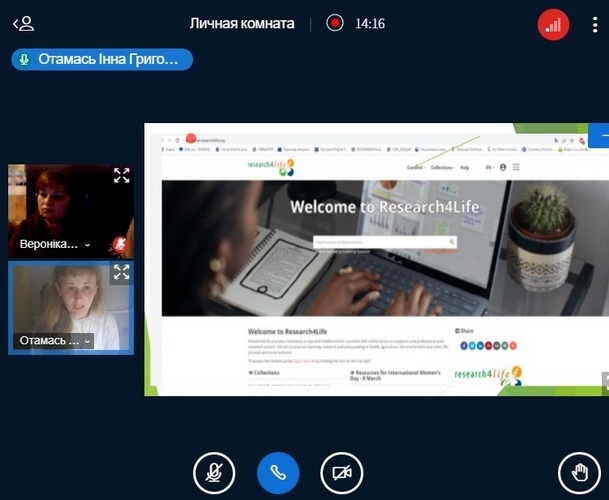Expand Отамась's video to fullscreen
This screenshot has height=500, width=609.
tap(121, 272)
